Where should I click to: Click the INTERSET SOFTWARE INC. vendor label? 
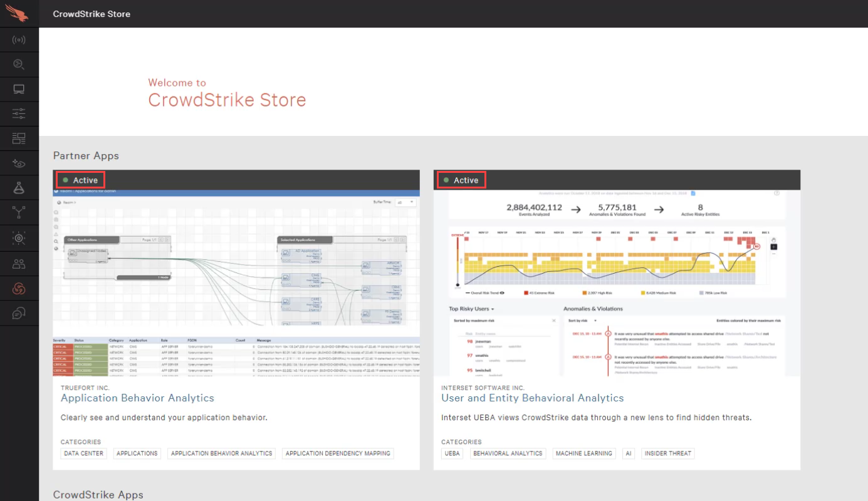tap(483, 388)
